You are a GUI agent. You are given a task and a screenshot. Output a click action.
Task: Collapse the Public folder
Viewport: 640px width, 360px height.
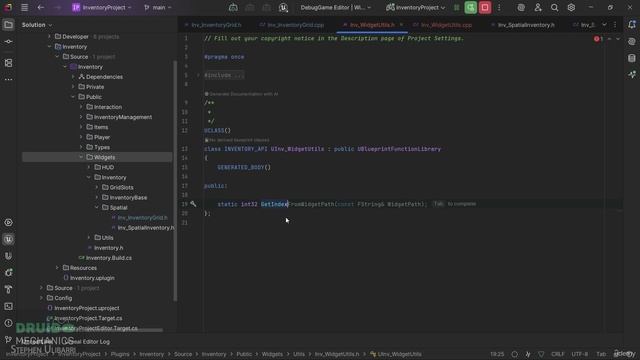[x=73, y=97]
